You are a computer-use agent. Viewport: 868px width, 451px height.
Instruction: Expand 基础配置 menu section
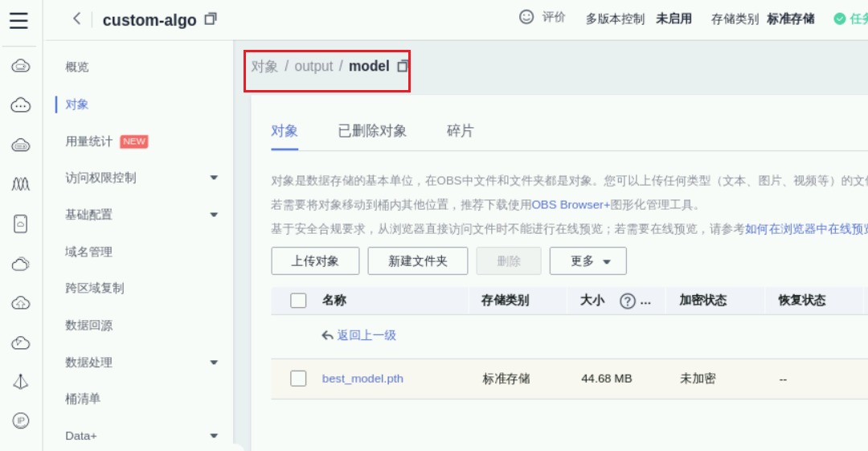pos(214,215)
